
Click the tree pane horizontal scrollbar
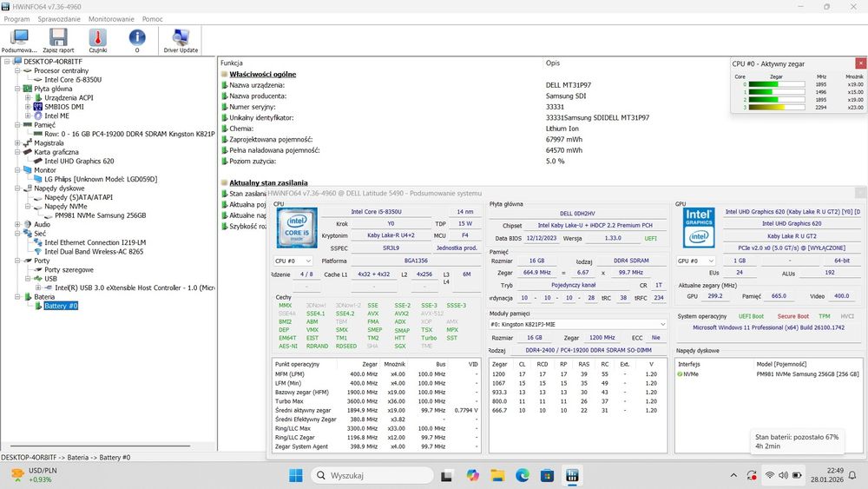tap(100, 446)
